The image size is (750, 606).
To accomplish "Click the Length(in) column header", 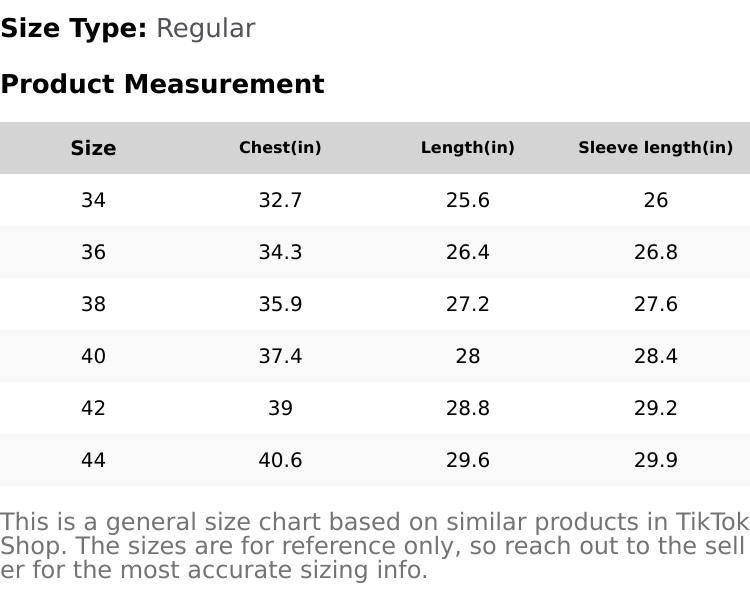I will coord(467,148).
